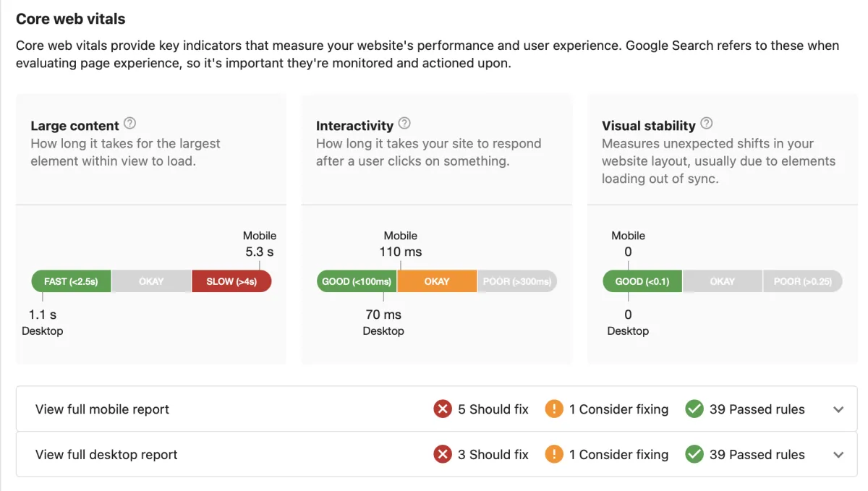Click the Large content heading
Viewport: 868px width, 491px height.
pos(75,126)
